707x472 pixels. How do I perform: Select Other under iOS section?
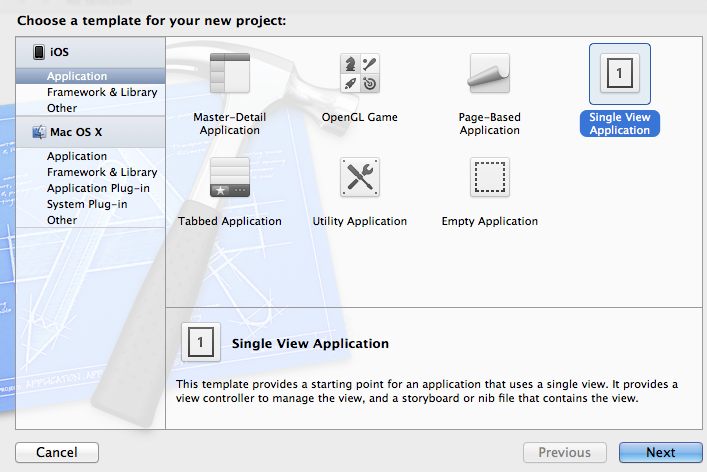click(x=90, y=108)
